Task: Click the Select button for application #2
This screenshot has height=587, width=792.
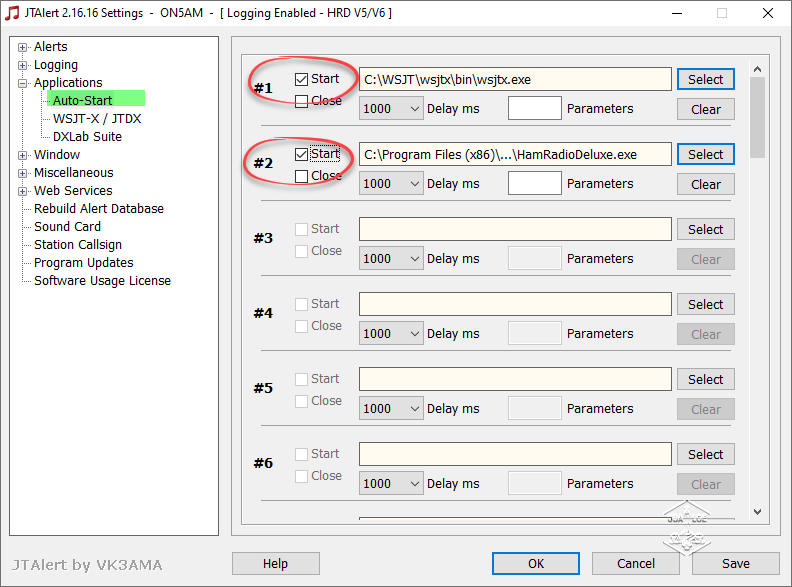Action: (x=706, y=154)
